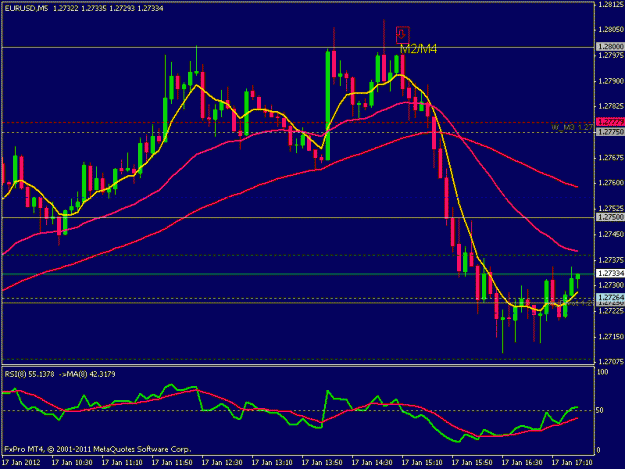
Task: Click the 1.27300 price axis label
Action: (611, 285)
